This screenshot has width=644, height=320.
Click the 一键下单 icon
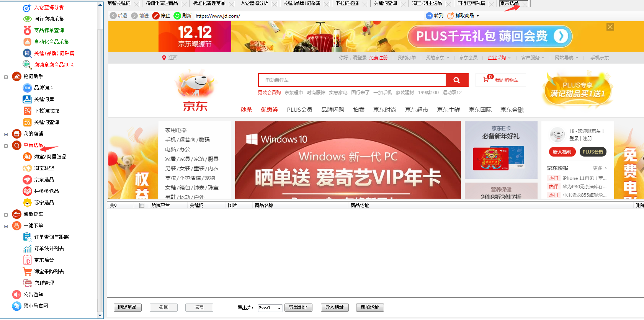coord(16,225)
